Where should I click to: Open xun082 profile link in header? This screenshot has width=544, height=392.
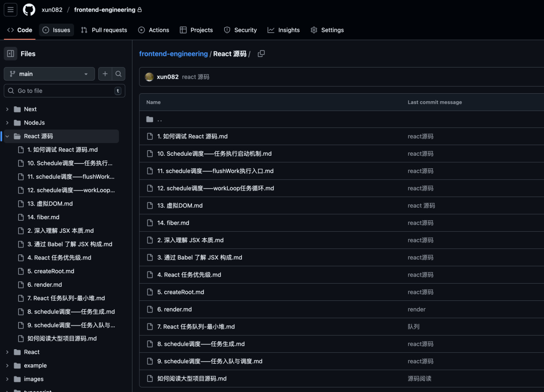52,10
